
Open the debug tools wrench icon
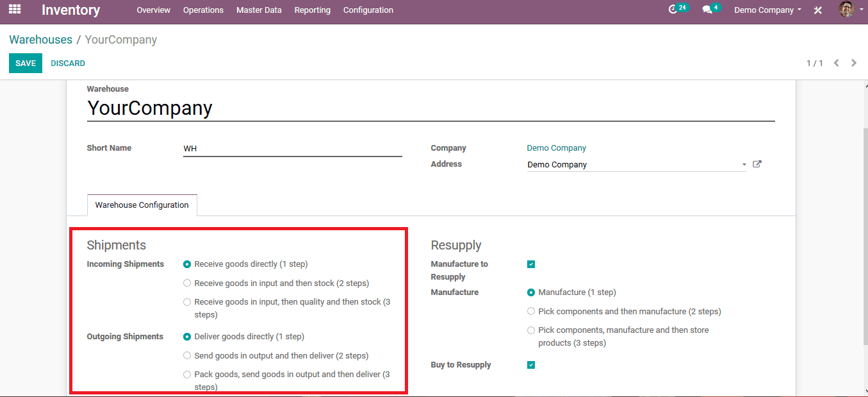coord(818,10)
